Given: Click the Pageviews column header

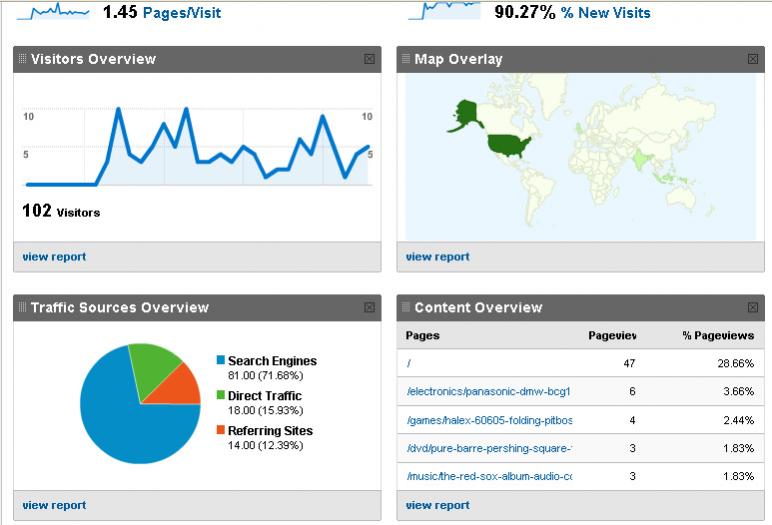Looking at the screenshot, I should tap(612, 336).
